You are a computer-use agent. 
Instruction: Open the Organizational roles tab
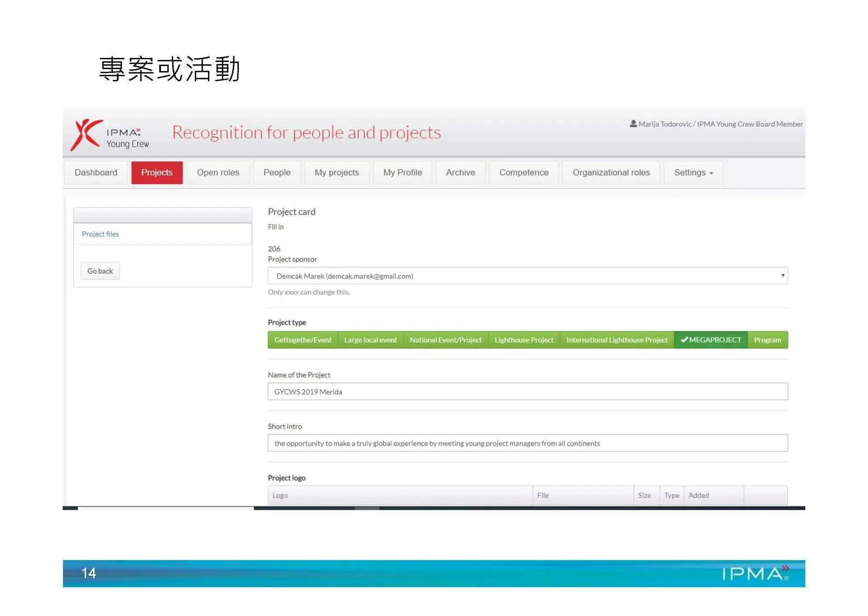(611, 173)
